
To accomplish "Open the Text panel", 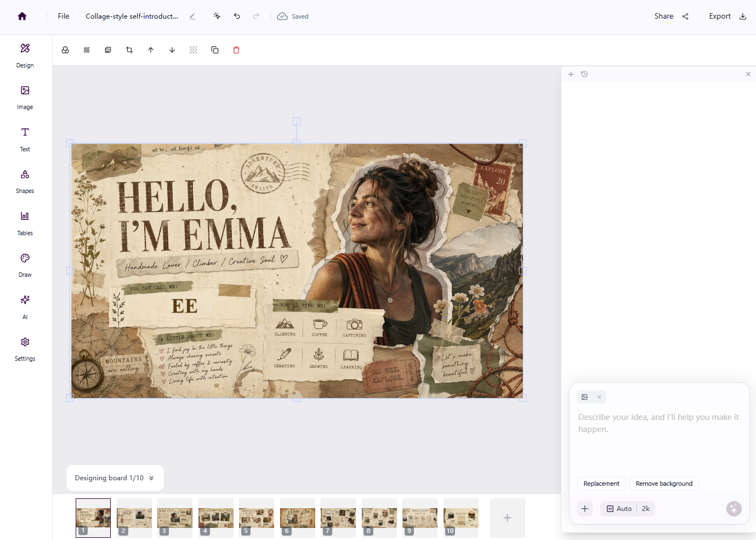I will coord(25,140).
